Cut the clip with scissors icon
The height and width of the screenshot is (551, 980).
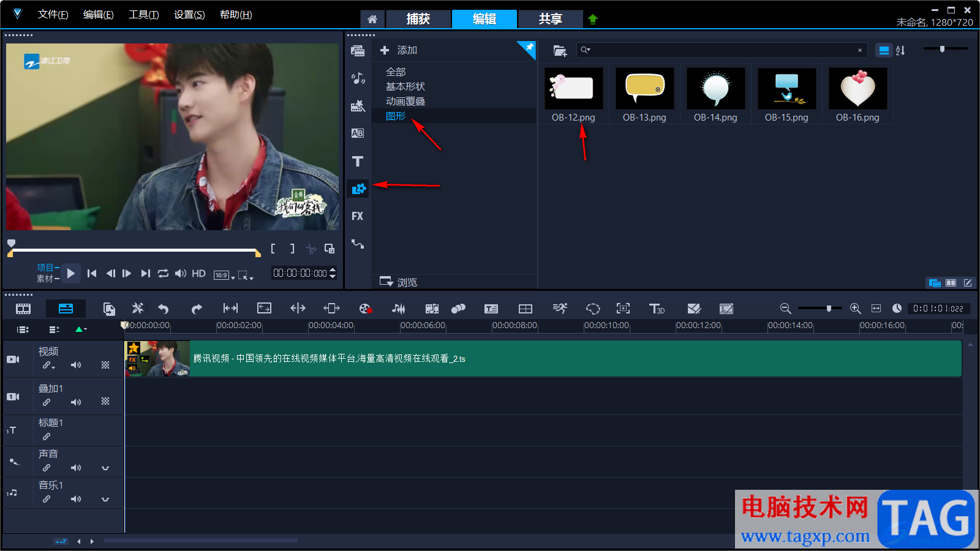click(x=311, y=249)
